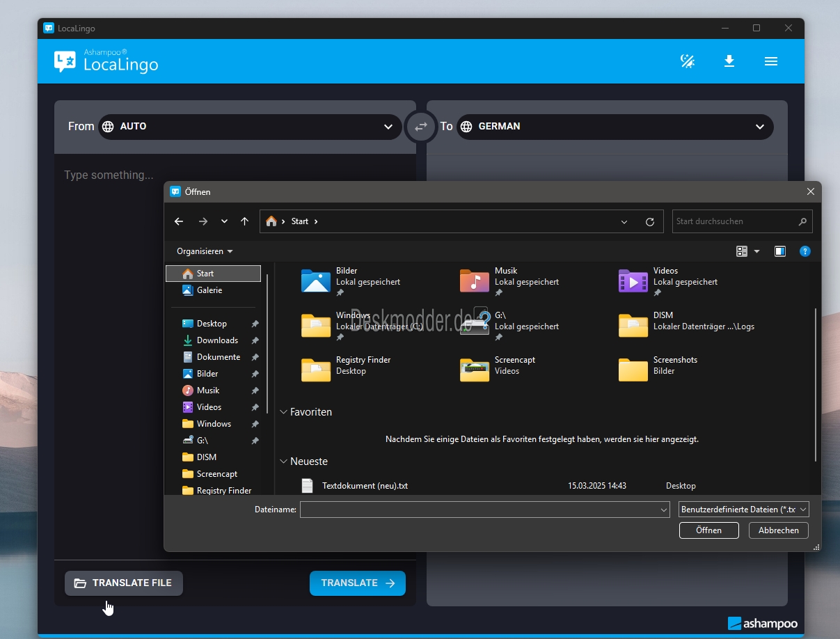This screenshot has height=639, width=840.
Task: Open the Benutzerdefinierte Dateien file type dropdown
Action: tap(744, 510)
